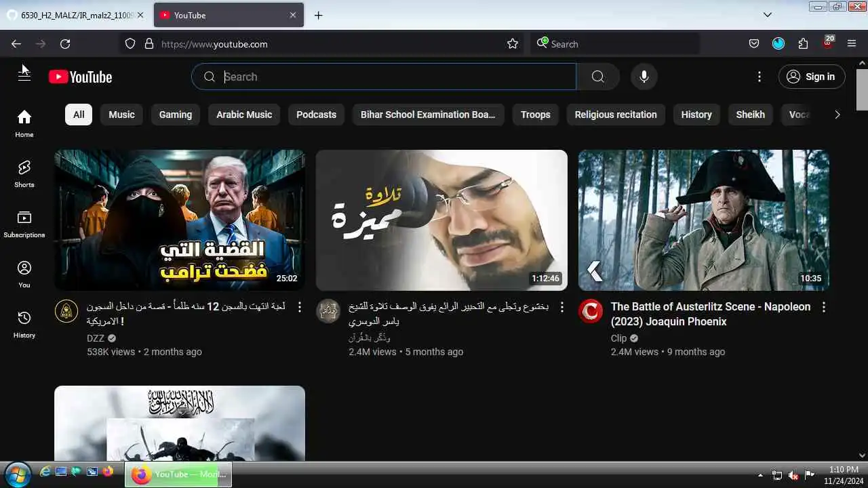This screenshot has width=868, height=488.
Task: Show hidden tray icons arrow
Action: [760, 475]
